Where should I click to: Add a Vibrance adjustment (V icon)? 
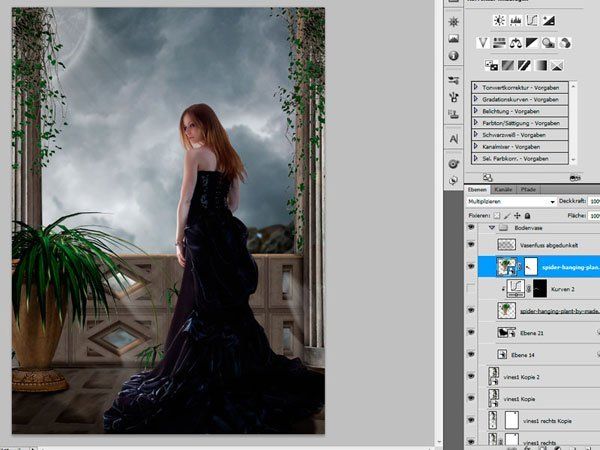[x=483, y=42]
